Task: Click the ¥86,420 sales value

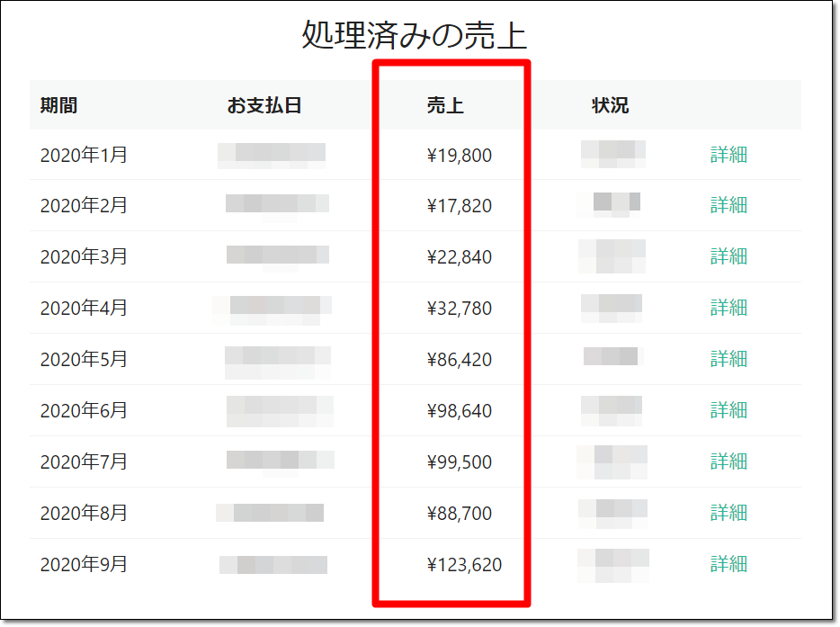Action: tap(460, 360)
